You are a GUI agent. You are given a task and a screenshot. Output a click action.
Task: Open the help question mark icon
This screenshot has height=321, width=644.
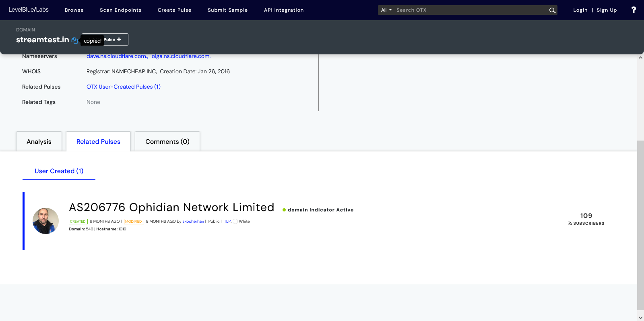click(x=633, y=10)
